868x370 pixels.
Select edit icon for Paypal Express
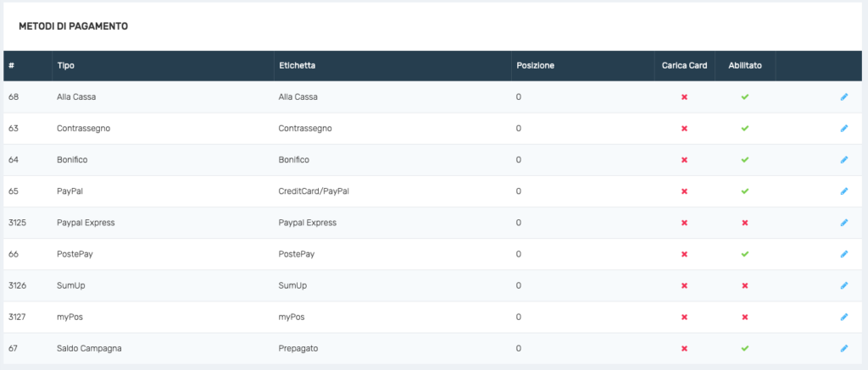(843, 223)
